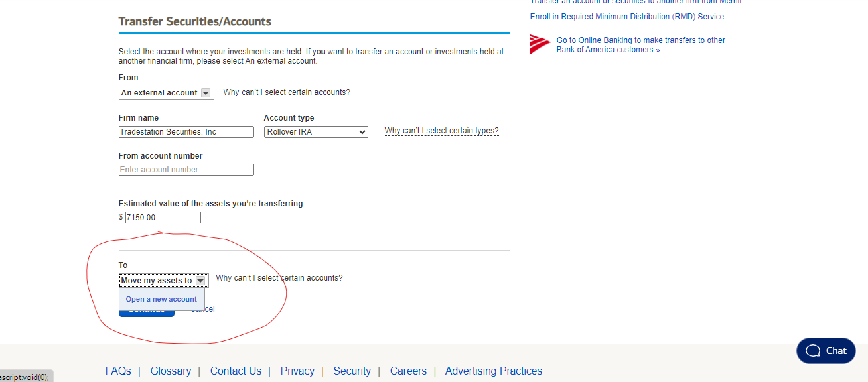Open Why can't I select certain types link

[x=441, y=131]
